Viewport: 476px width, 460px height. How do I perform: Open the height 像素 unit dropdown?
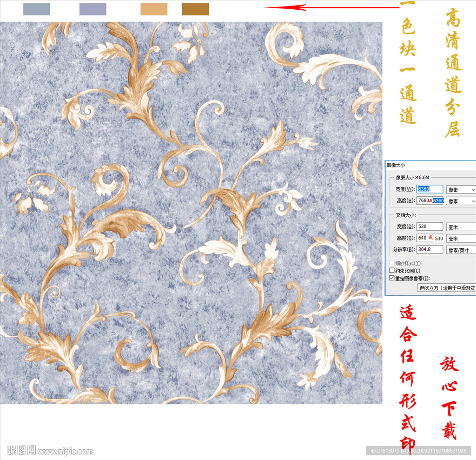461,201
